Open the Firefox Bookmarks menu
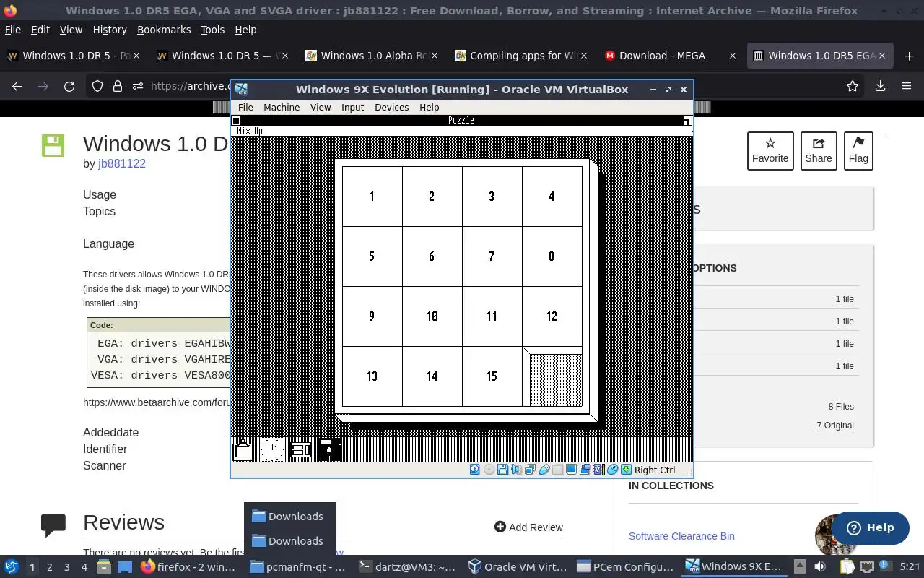Viewport: 924px width, 578px height. tap(164, 30)
